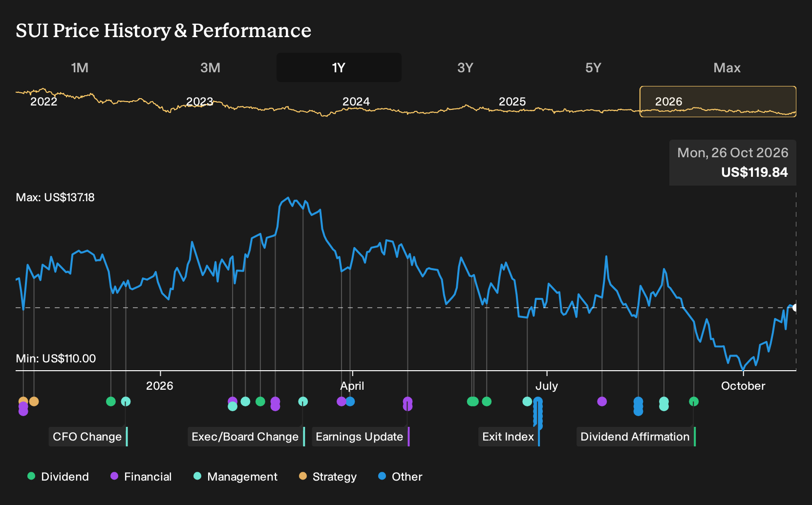Click the single purple Financial dot between July and October
Screen dimensions: 812x505
click(602, 401)
